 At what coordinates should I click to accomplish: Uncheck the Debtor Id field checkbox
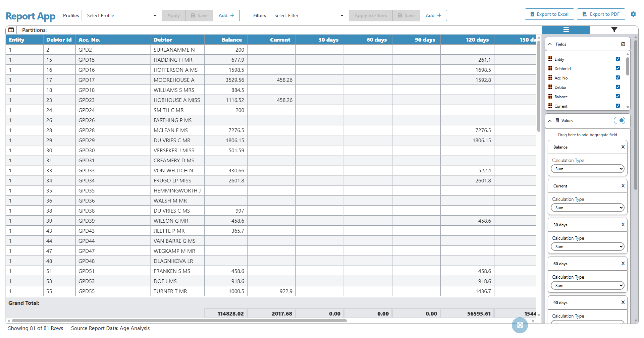(x=618, y=68)
